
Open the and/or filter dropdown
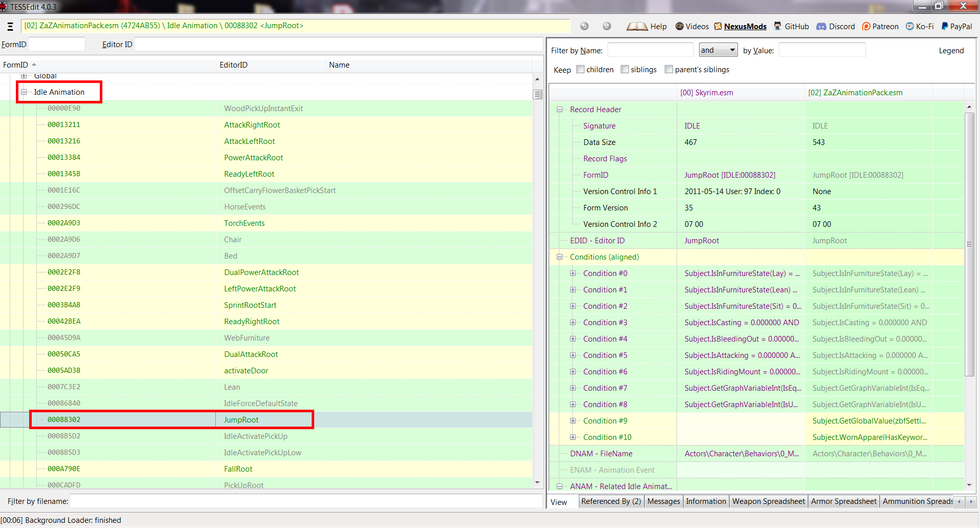pyautogui.click(x=718, y=50)
